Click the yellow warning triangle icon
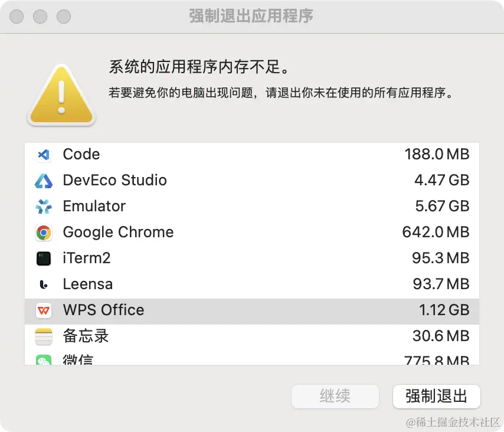The height and width of the screenshot is (432, 504). click(61, 94)
